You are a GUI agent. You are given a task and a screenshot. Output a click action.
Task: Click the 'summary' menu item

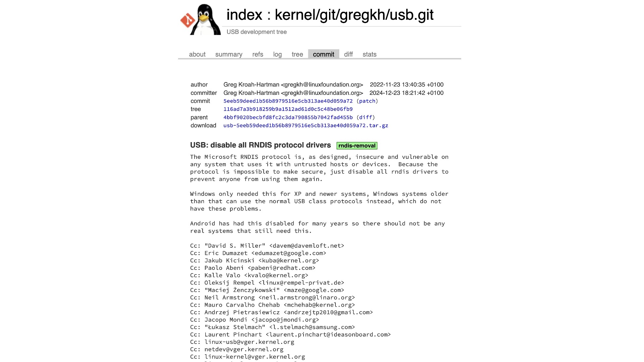[x=229, y=54]
